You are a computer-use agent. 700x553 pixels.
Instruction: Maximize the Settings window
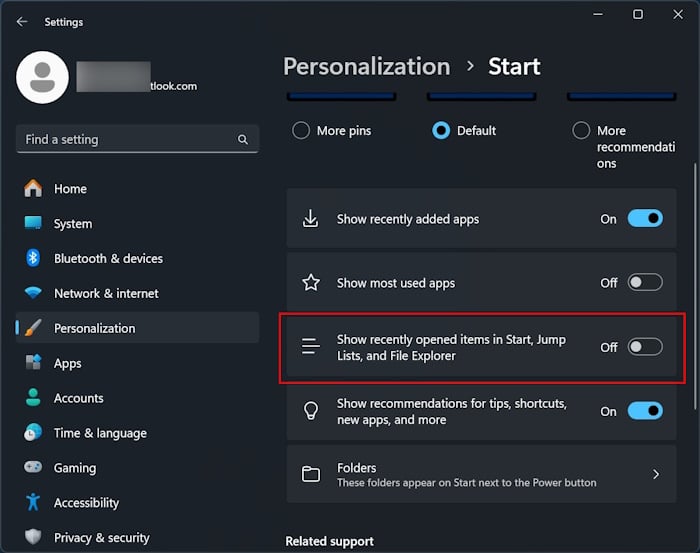638,14
